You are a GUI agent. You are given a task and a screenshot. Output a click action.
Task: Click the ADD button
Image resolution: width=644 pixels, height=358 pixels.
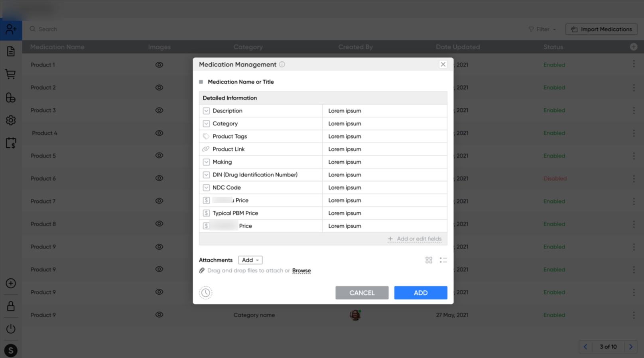421,293
